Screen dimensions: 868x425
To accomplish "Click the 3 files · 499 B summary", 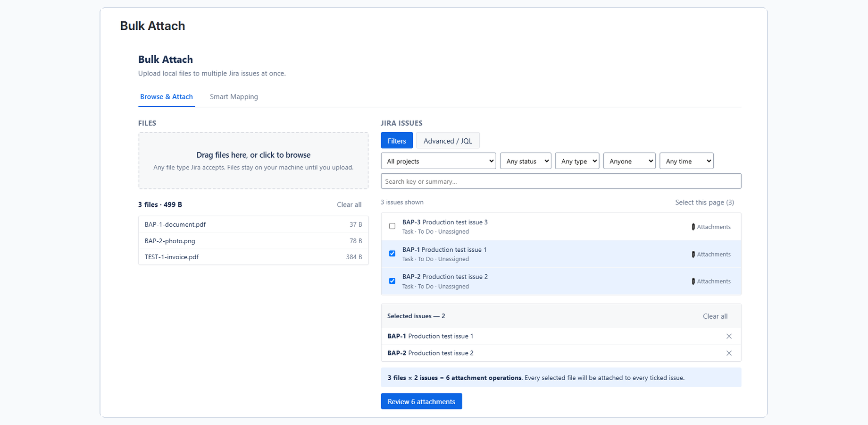I will click(160, 204).
